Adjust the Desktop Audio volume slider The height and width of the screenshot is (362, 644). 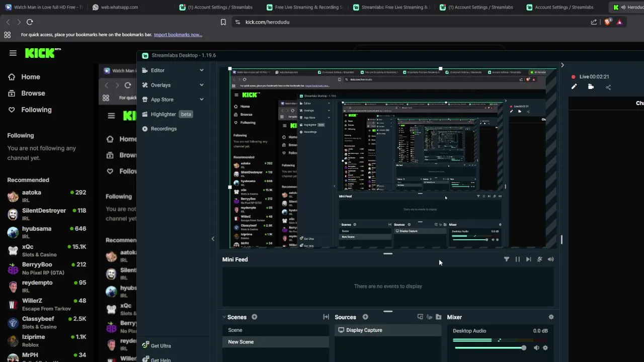click(490, 348)
